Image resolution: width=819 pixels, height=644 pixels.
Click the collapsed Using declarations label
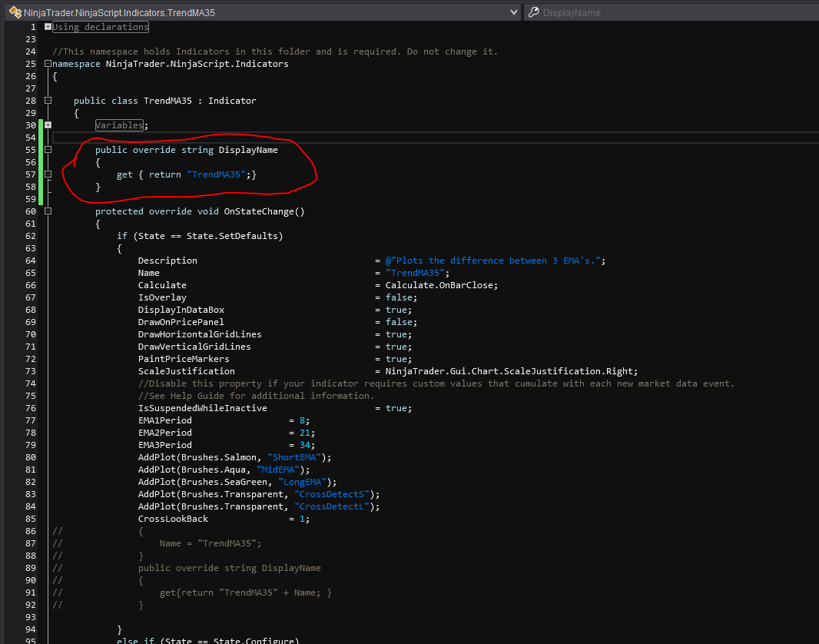(100, 27)
